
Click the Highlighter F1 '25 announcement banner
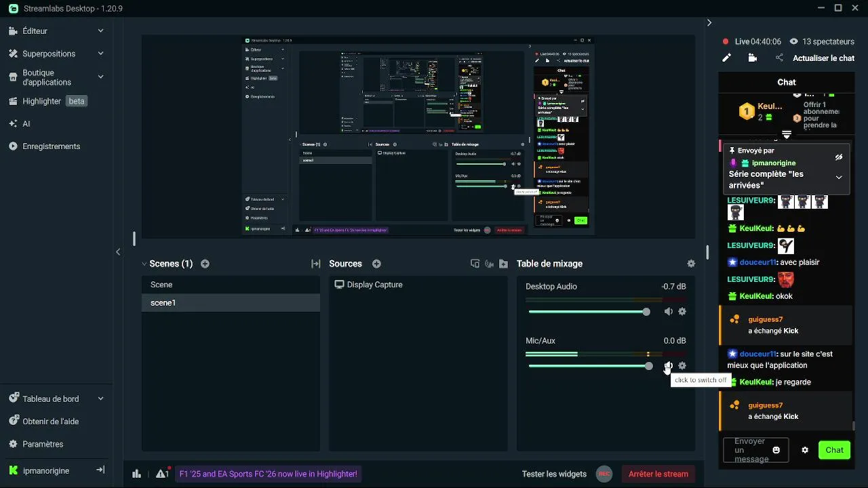pyautogui.click(x=268, y=474)
